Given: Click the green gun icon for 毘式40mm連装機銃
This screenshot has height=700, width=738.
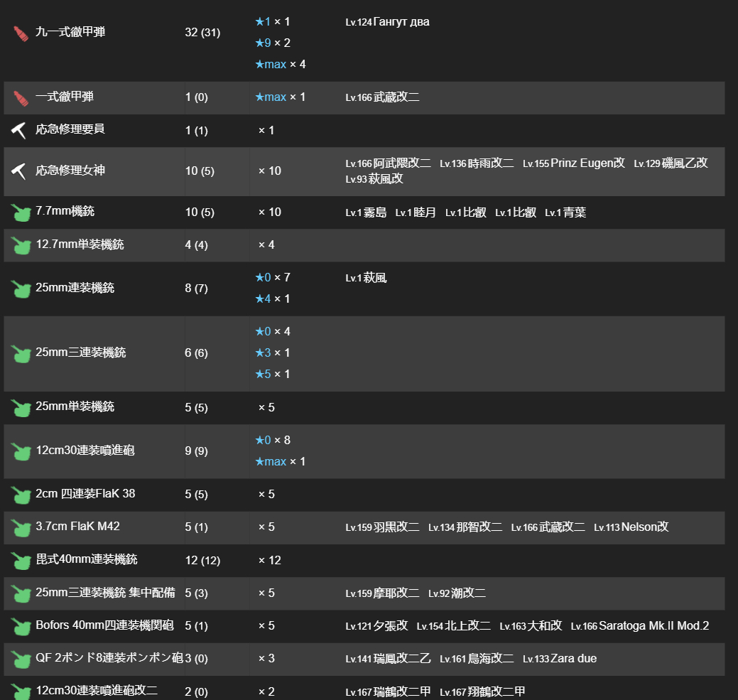Looking at the screenshot, I should click(21, 561).
